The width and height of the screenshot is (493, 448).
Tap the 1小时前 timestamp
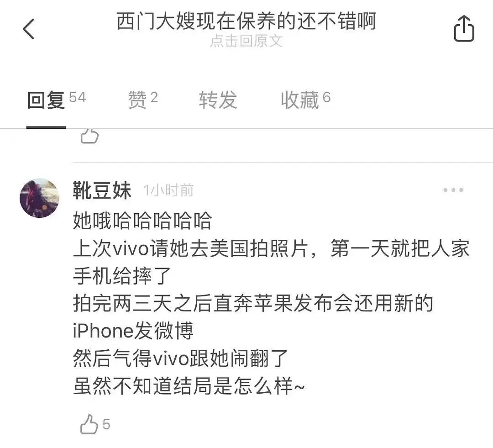coord(168,190)
